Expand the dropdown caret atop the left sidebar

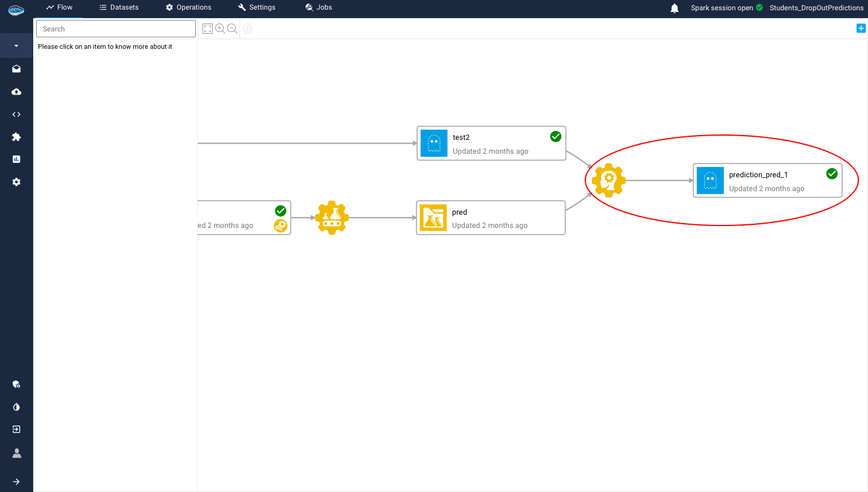[16, 45]
